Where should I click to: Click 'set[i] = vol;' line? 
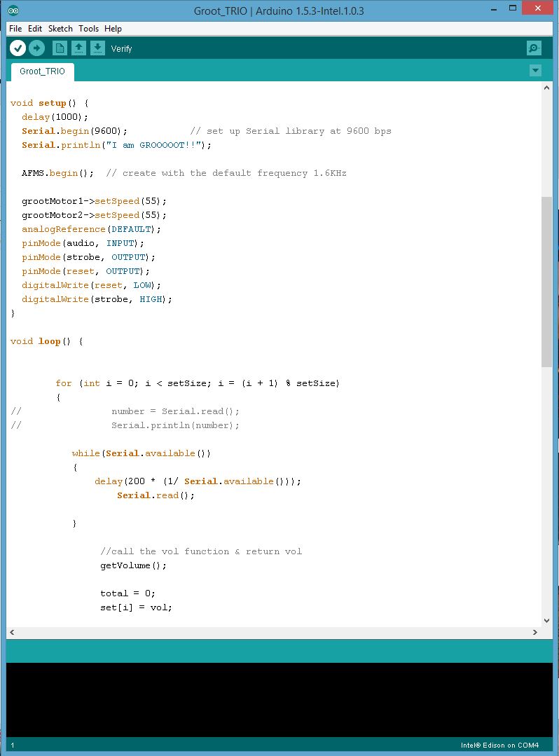(x=136, y=607)
